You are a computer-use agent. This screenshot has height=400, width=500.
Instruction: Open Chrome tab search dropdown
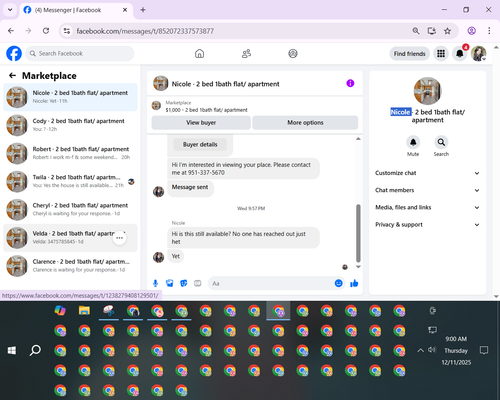10,10
